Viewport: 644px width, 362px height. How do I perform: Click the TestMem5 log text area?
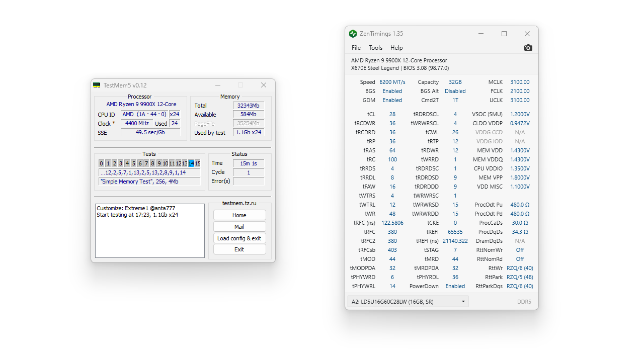point(150,231)
